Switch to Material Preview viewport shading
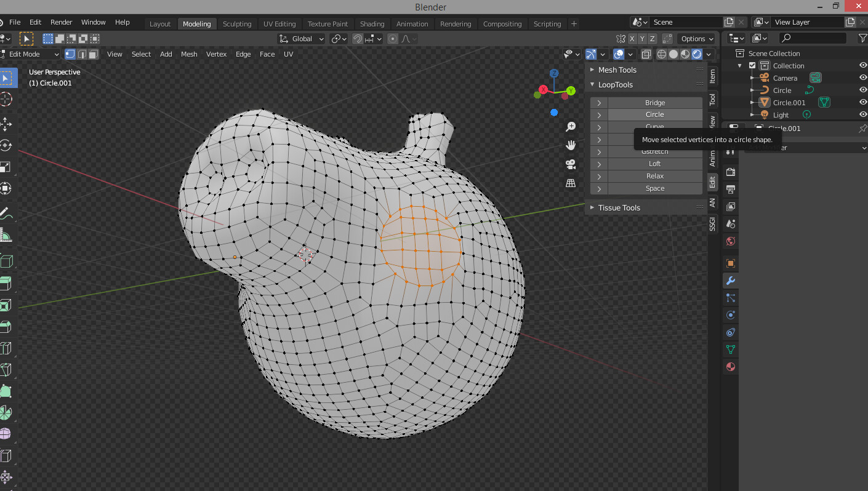The width and height of the screenshot is (868, 491). point(685,54)
